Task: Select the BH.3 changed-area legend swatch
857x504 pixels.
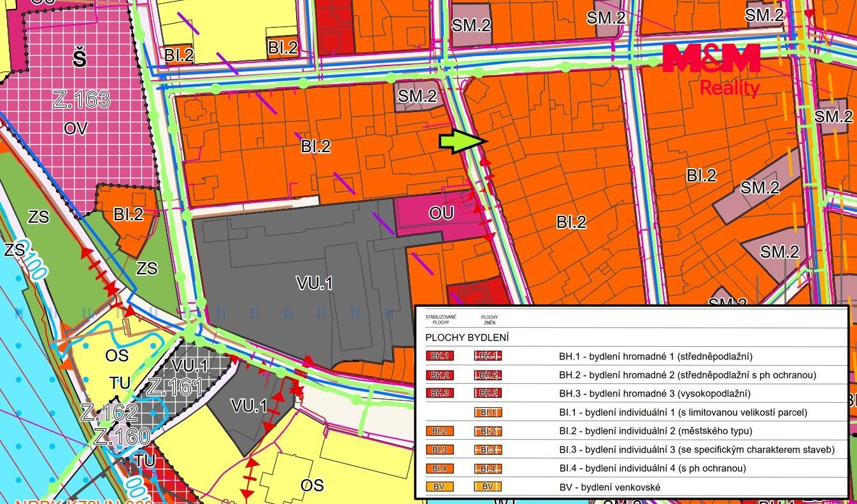Action: [488, 393]
